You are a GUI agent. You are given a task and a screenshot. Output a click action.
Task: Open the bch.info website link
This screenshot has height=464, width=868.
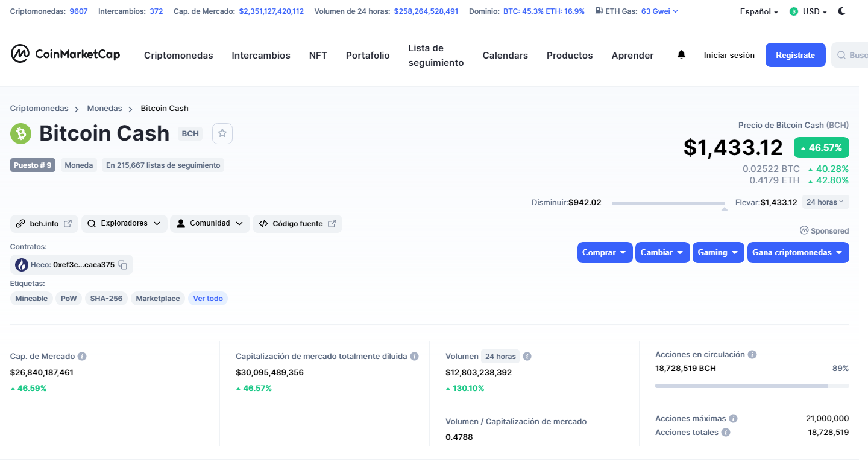(45, 223)
